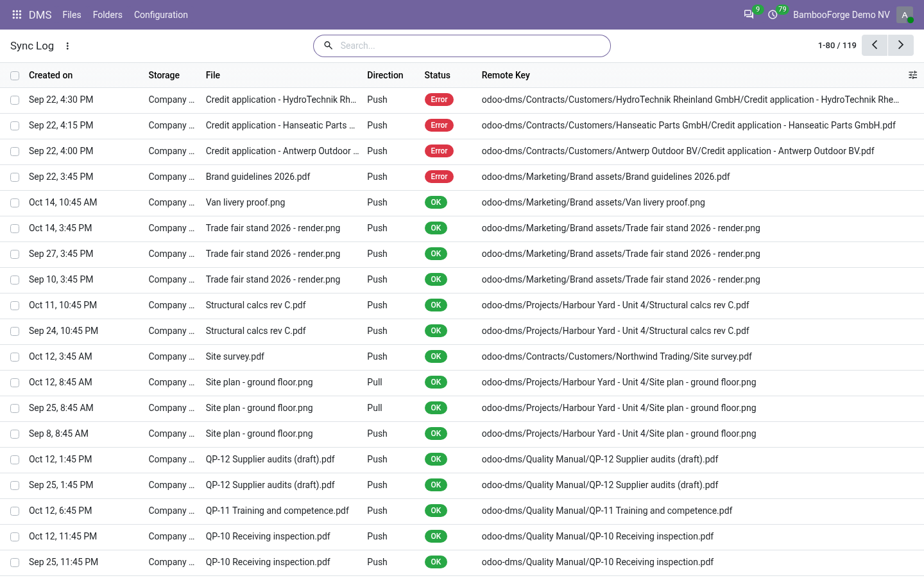Viewport: 924px width, 578px height.
Task: Open Structural calcs rev C.pdf on Oct 11 row
Action: click(x=255, y=305)
